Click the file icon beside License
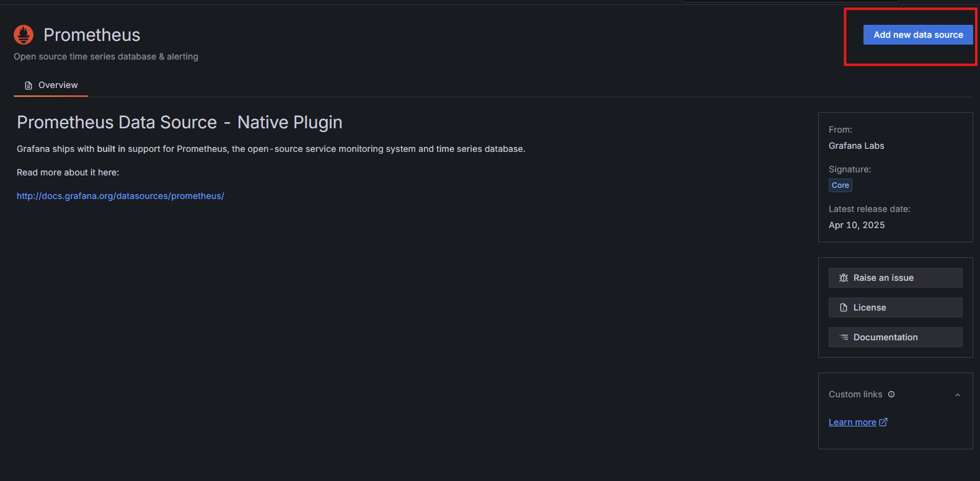Image resolution: width=980 pixels, height=481 pixels. coord(844,307)
